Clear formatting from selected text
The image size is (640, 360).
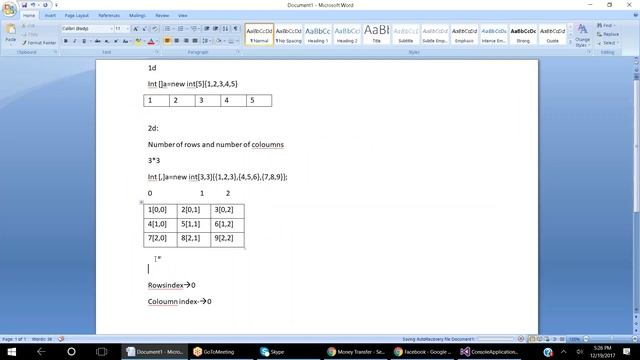coord(155,29)
